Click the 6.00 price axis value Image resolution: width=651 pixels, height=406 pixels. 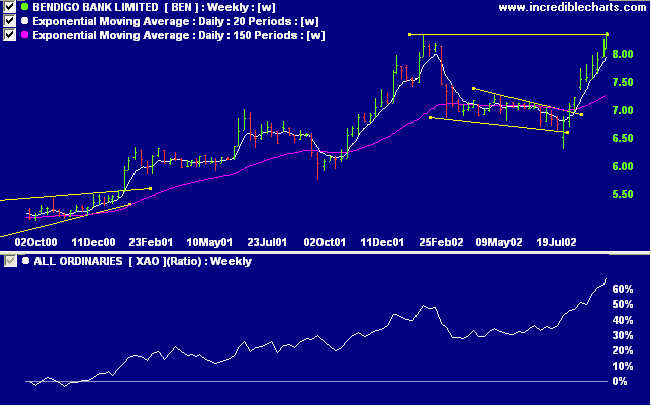tap(623, 166)
